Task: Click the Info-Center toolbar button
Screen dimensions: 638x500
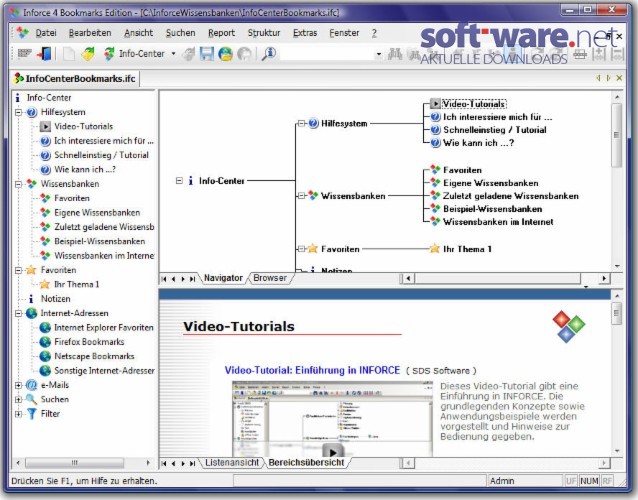Action: click(x=133, y=53)
